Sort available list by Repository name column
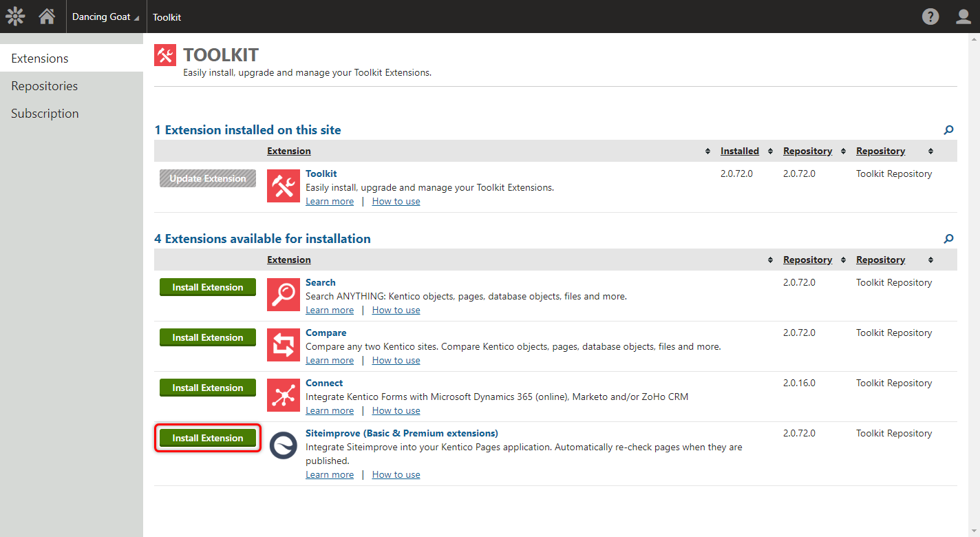The width and height of the screenshot is (980, 537). click(x=880, y=260)
